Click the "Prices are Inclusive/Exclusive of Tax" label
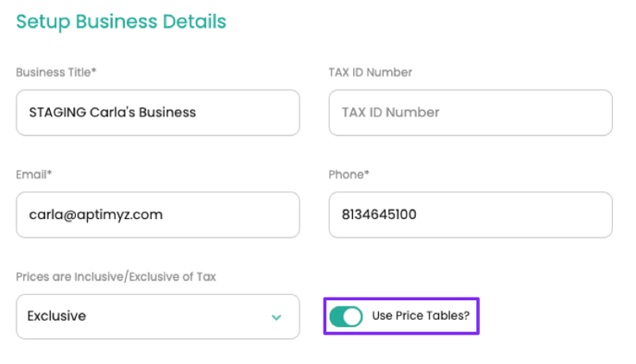 tap(116, 276)
